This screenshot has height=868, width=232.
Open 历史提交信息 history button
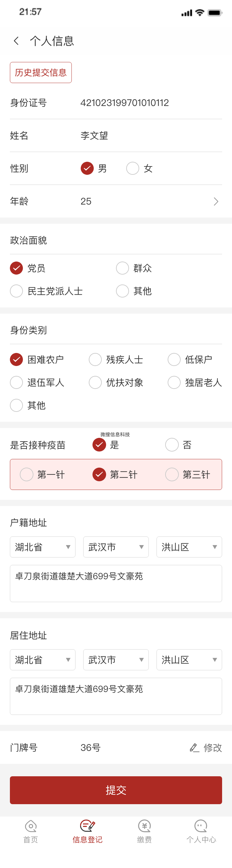(41, 73)
